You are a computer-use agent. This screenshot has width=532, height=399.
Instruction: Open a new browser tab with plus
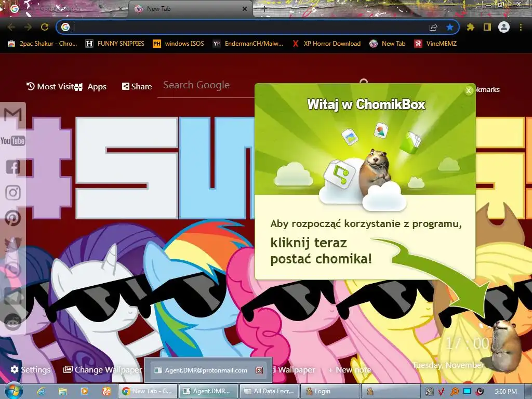pyautogui.click(x=264, y=9)
